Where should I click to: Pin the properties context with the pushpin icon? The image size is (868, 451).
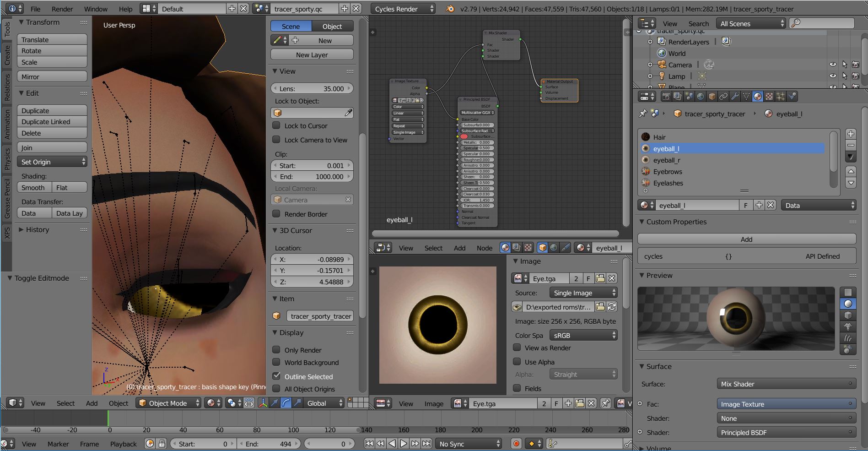[x=643, y=114]
